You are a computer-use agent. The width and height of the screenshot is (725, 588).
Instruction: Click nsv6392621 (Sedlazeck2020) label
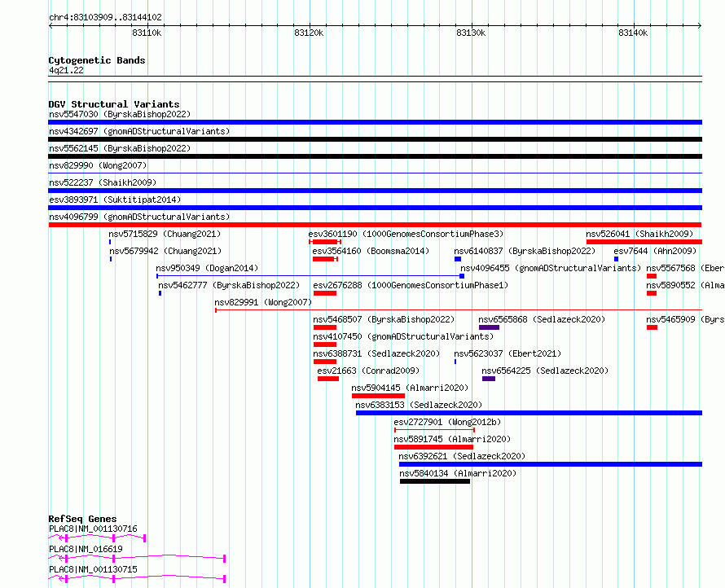pos(463,456)
